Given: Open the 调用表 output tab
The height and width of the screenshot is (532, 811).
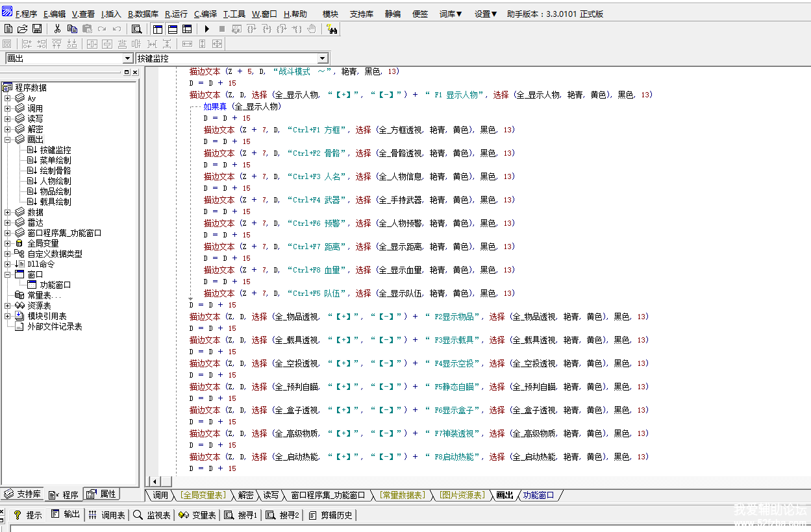Looking at the screenshot, I should tap(106, 515).
